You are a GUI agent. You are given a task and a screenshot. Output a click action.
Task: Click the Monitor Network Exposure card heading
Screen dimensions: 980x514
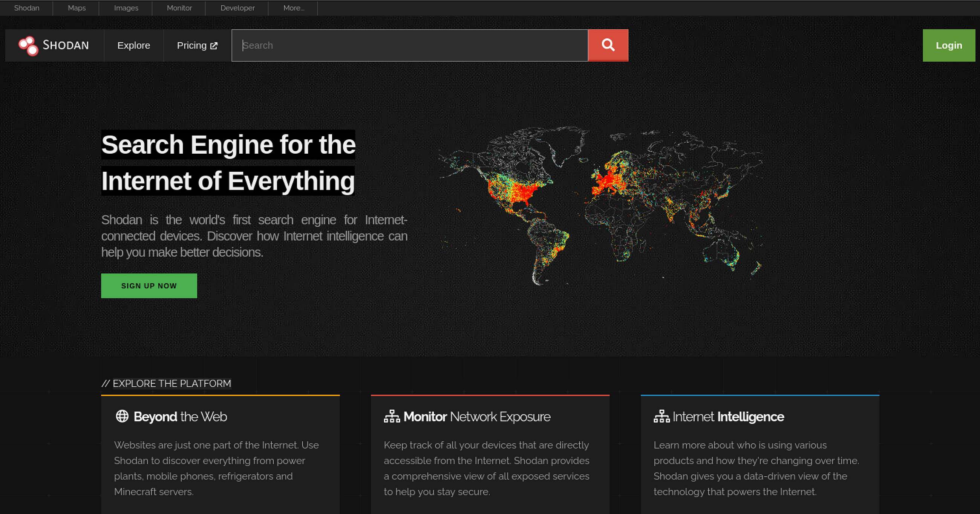(x=477, y=417)
